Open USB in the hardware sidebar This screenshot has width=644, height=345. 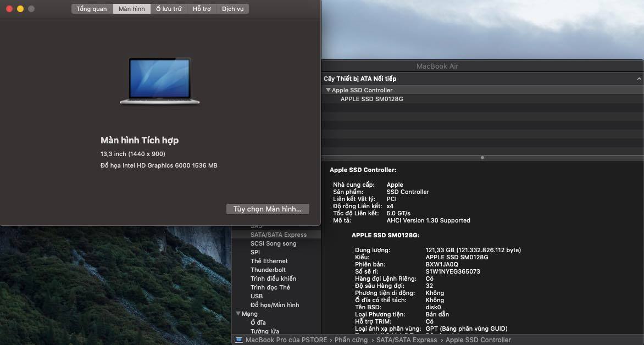click(x=257, y=296)
